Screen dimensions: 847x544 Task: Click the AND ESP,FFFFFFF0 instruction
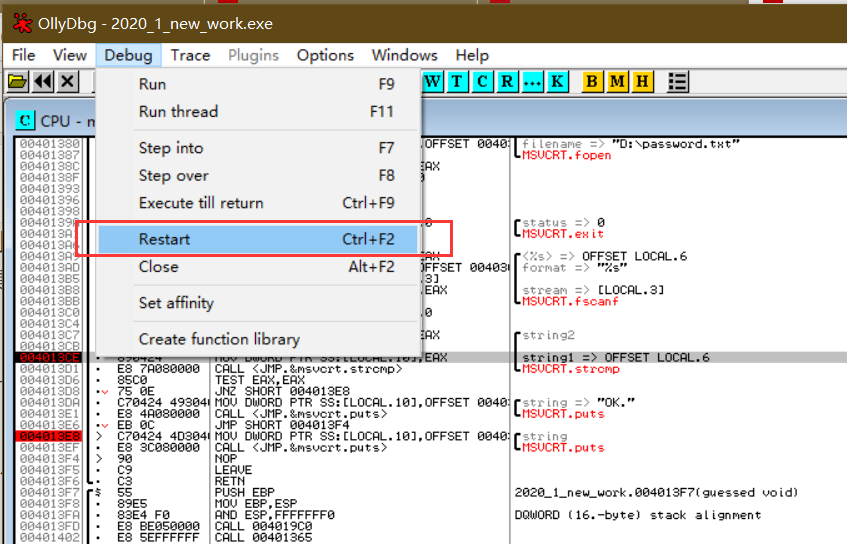(274, 515)
